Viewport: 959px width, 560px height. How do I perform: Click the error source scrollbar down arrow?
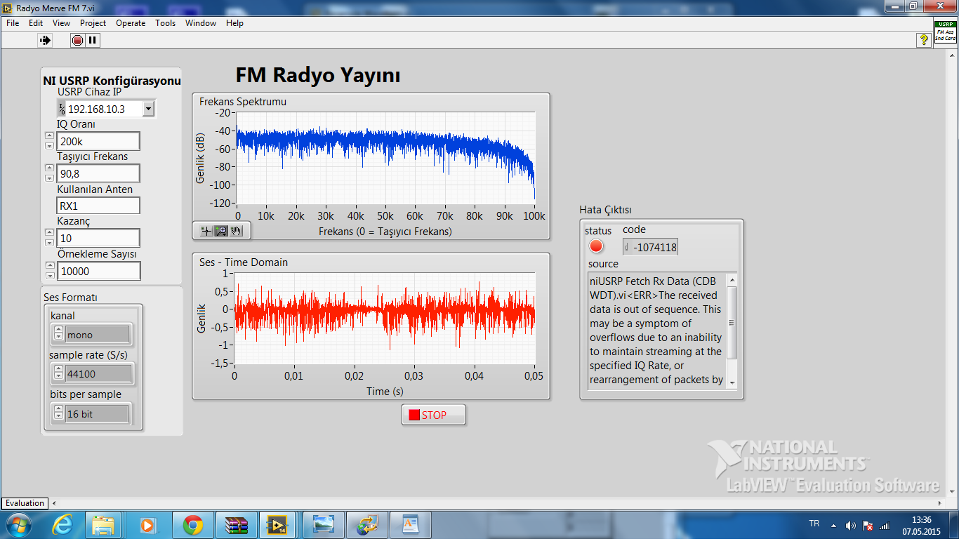pos(732,382)
